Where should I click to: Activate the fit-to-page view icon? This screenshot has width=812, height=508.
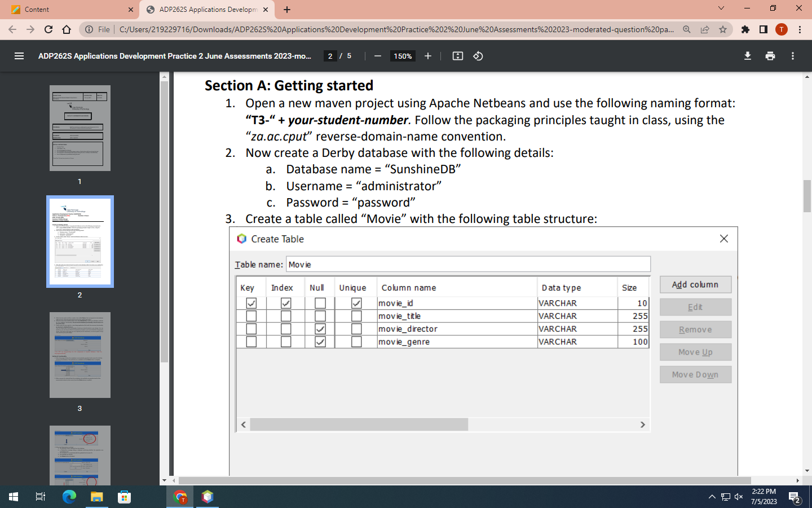click(x=458, y=56)
